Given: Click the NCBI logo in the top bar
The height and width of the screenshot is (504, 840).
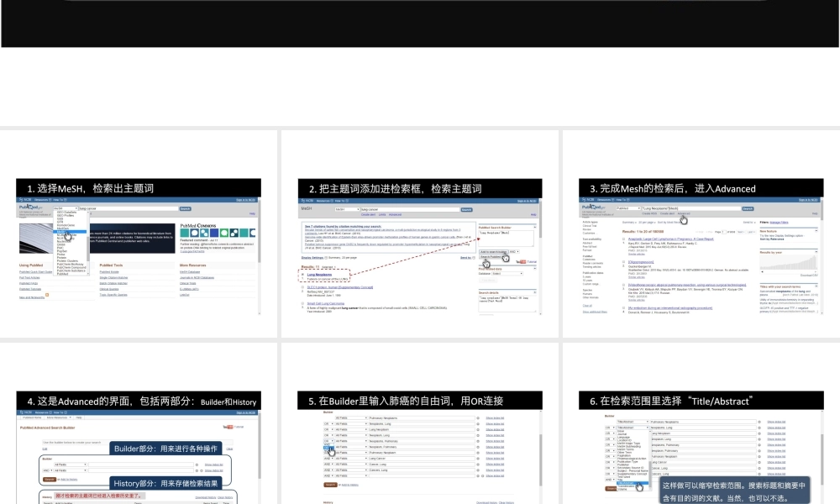Looking at the screenshot, I should coord(25,199).
